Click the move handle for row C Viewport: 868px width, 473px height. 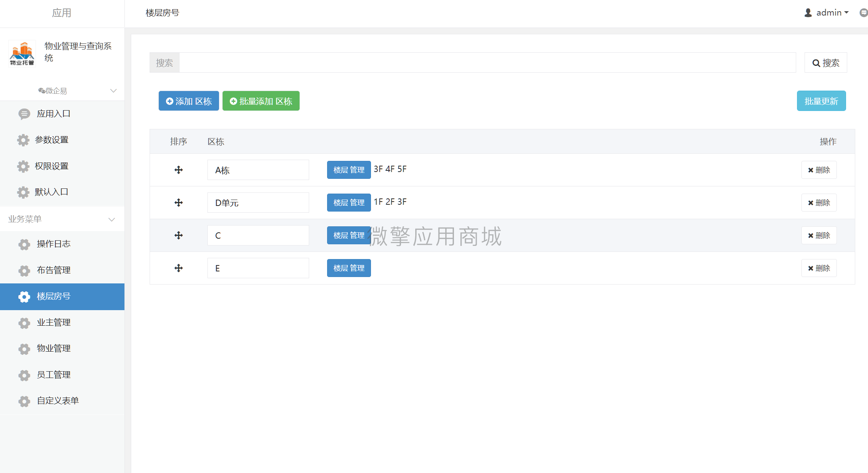(179, 236)
